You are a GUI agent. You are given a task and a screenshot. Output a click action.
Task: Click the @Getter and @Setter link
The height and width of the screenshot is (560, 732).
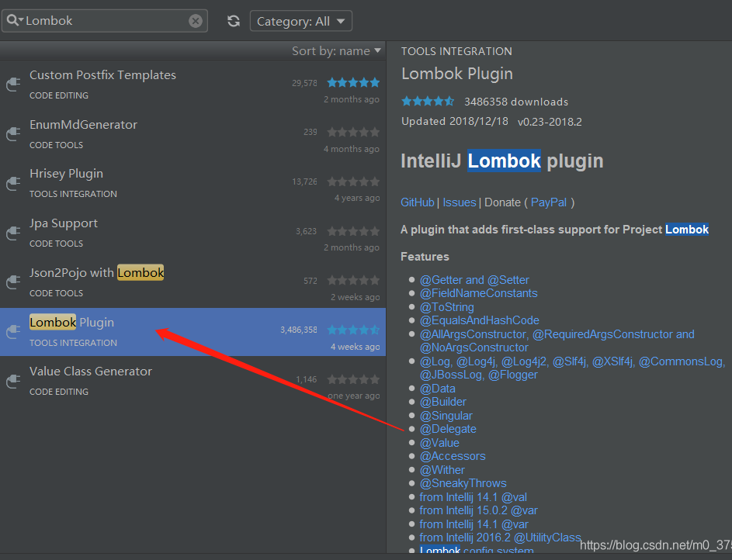tap(474, 280)
